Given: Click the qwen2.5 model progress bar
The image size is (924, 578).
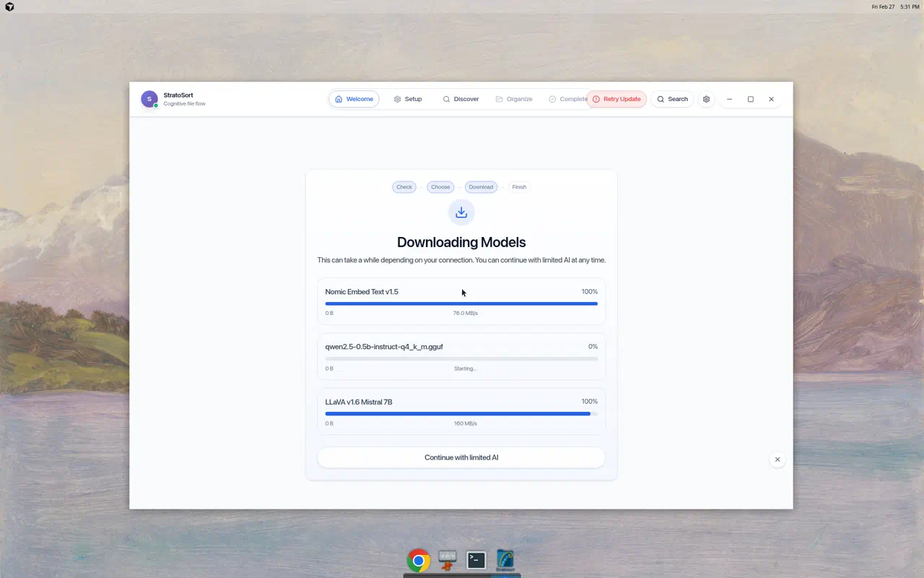Looking at the screenshot, I should (x=461, y=358).
